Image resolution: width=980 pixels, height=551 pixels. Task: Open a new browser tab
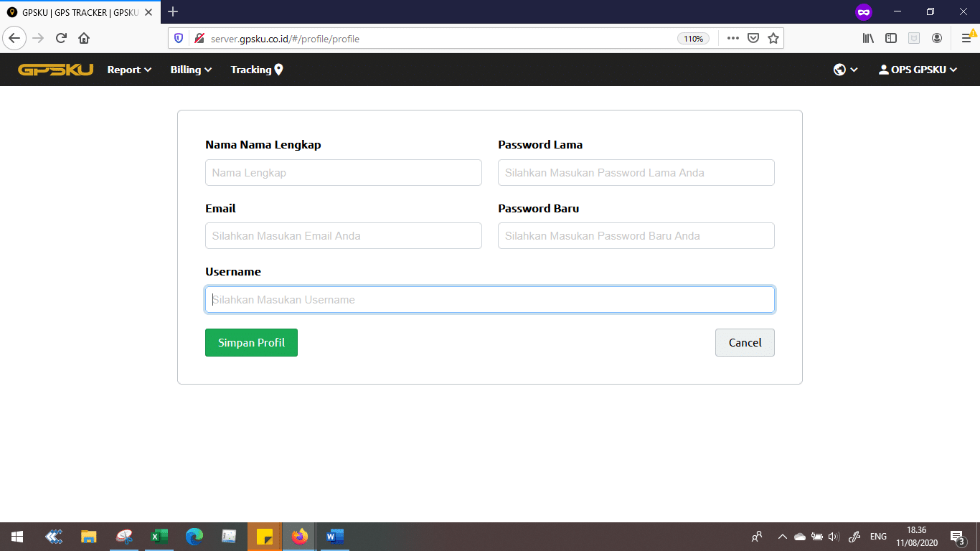pyautogui.click(x=173, y=11)
